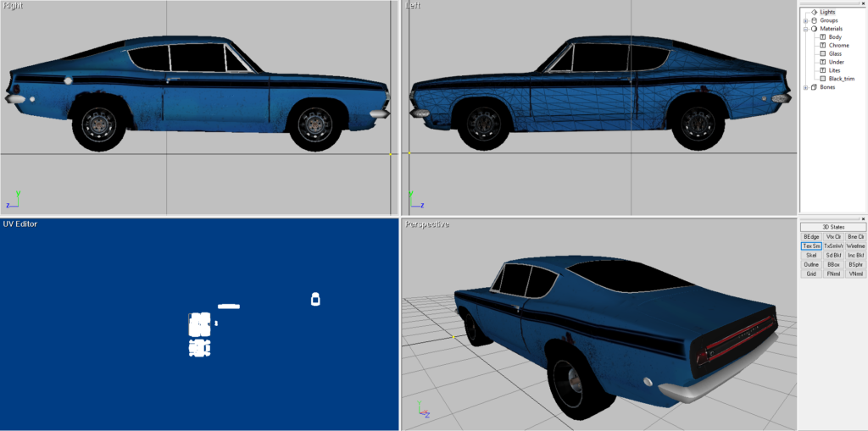Click the Bones cube icon
The height and width of the screenshot is (431, 868).
click(x=814, y=86)
